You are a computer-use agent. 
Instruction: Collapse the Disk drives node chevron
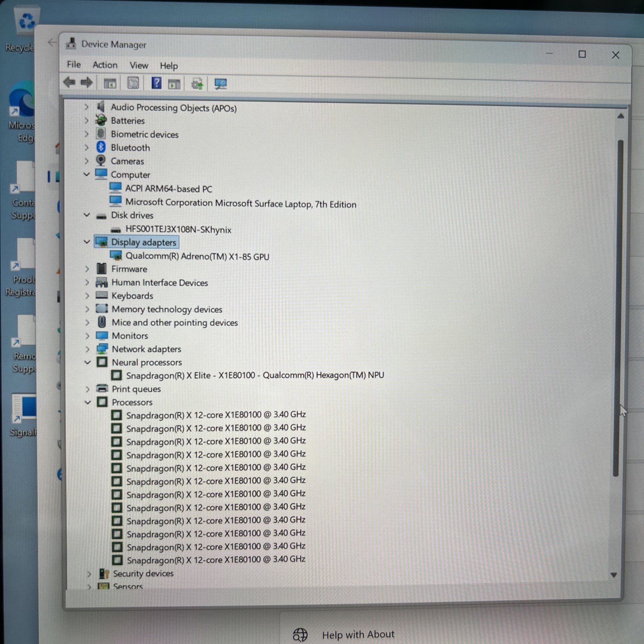coord(87,215)
